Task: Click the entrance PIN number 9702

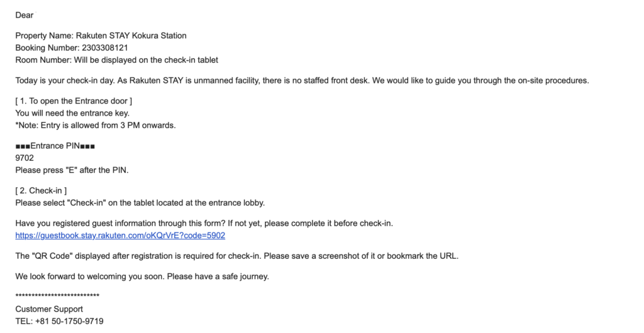Action: tap(25, 158)
